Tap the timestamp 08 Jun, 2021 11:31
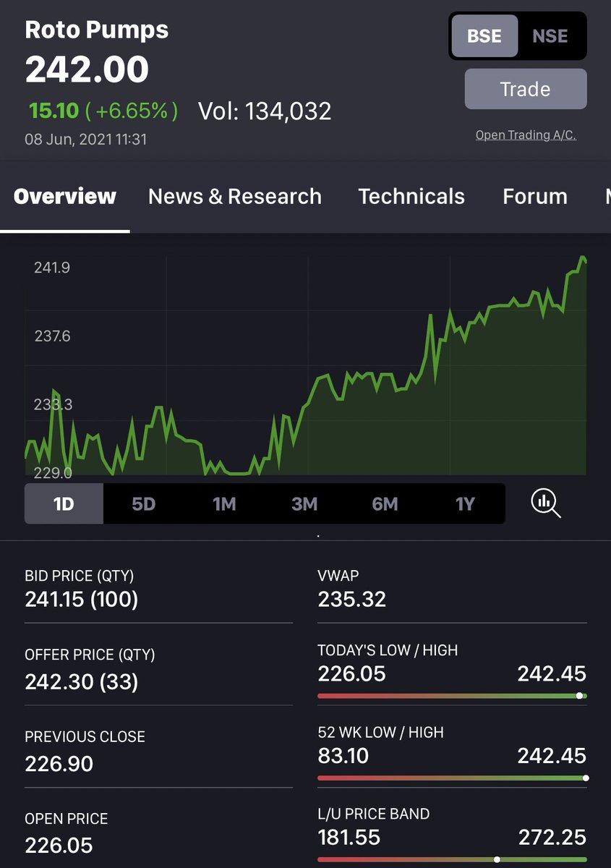The height and width of the screenshot is (868, 611). pyautogui.click(x=86, y=139)
